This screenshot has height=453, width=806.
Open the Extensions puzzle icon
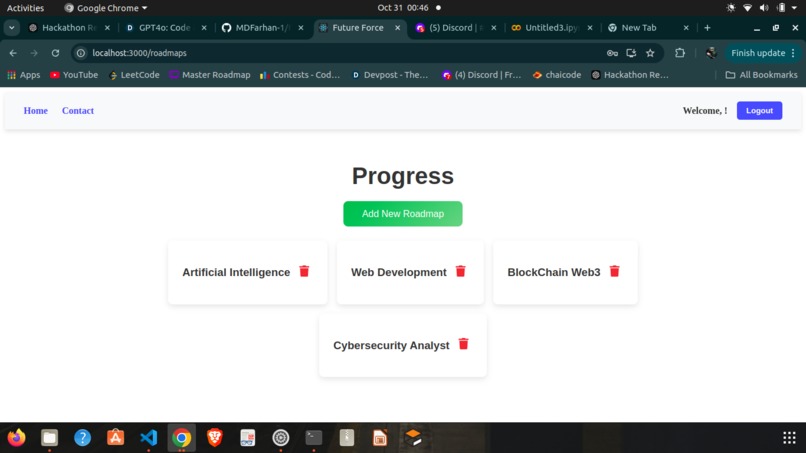click(680, 53)
